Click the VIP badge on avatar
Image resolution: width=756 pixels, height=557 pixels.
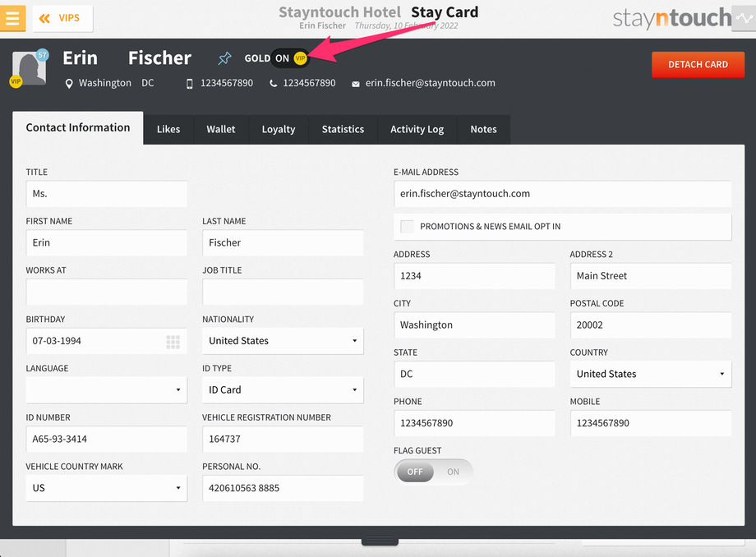tap(16, 81)
